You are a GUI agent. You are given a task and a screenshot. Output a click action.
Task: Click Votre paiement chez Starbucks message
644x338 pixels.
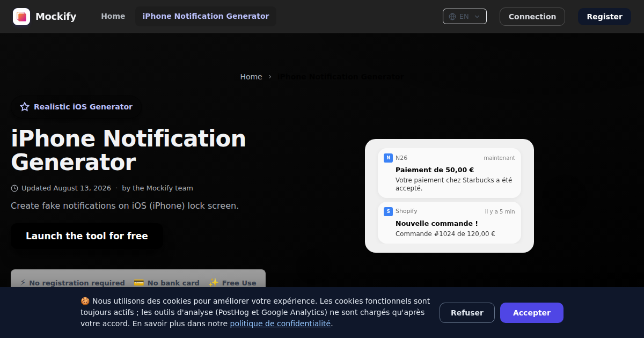453,184
